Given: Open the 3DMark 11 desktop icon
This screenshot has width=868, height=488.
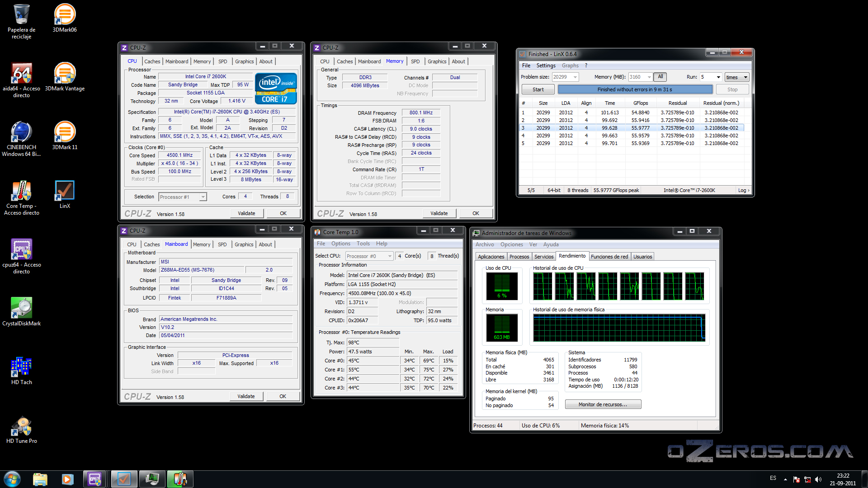Looking at the screenshot, I should [65, 136].
